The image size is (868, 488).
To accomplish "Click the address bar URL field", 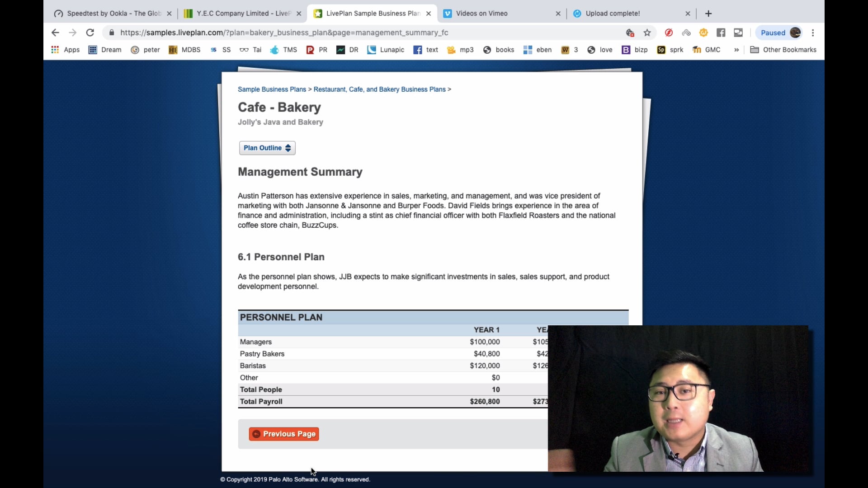I will (x=362, y=33).
